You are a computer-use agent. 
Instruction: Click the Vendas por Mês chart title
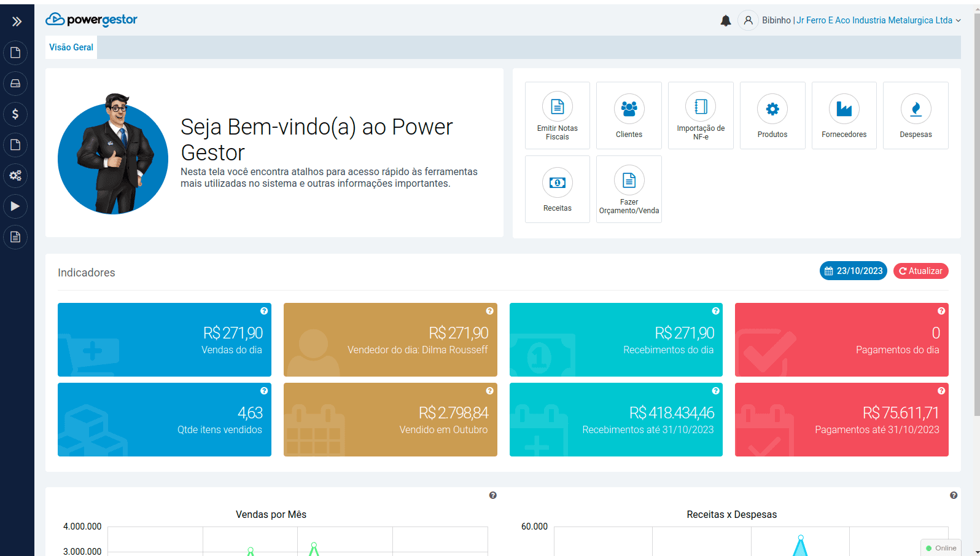point(271,515)
